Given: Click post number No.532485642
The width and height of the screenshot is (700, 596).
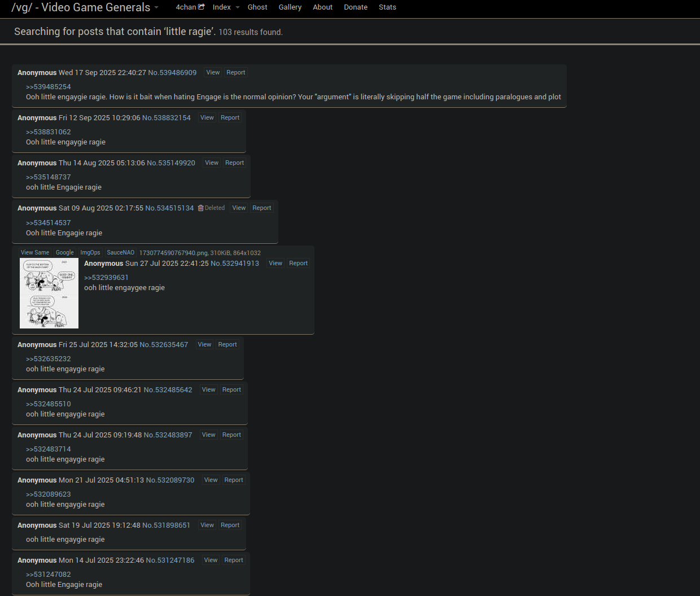Looking at the screenshot, I should (x=168, y=390).
